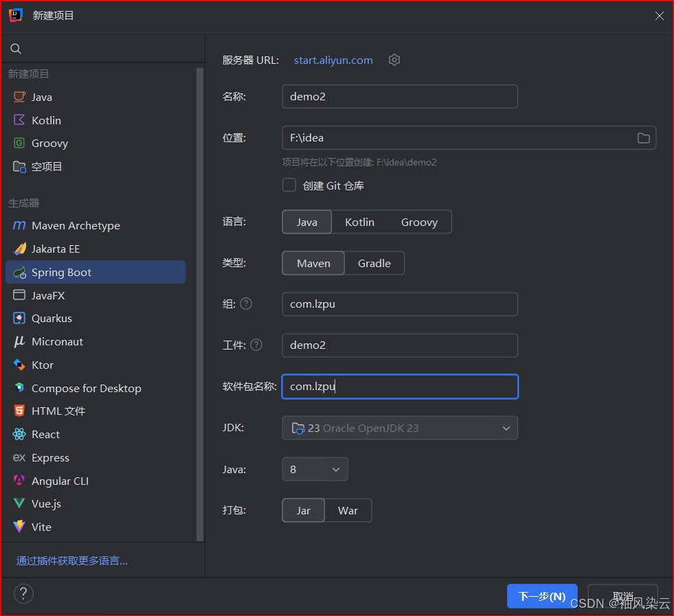This screenshot has width=674, height=616.
Task: Open server URL settings gear
Action: tap(394, 60)
